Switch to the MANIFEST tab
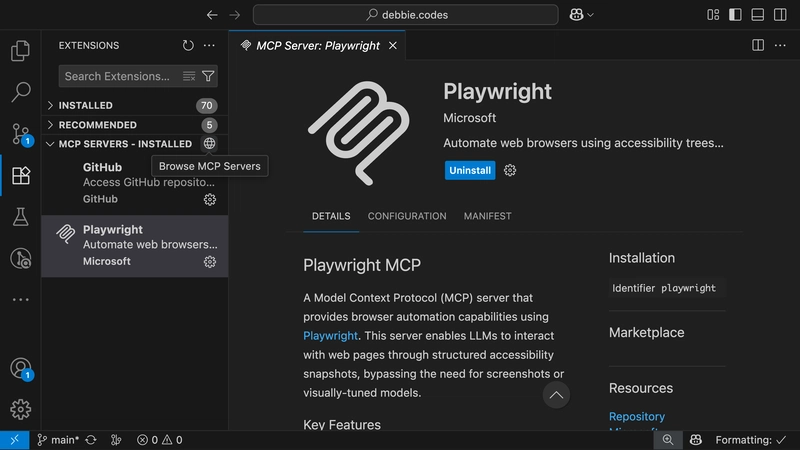The width and height of the screenshot is (800, 450). [x=487, y=216]
